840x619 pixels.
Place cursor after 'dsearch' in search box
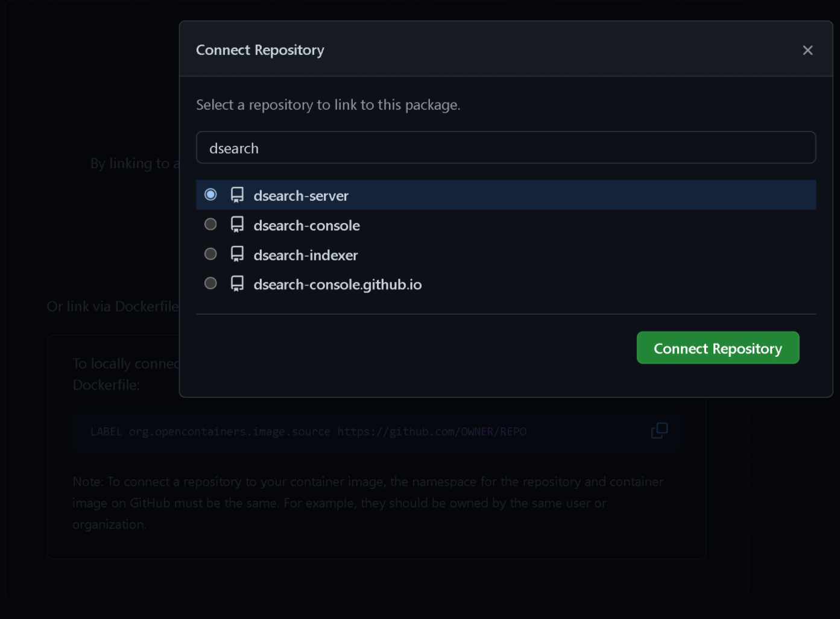(x=261, y=147)
